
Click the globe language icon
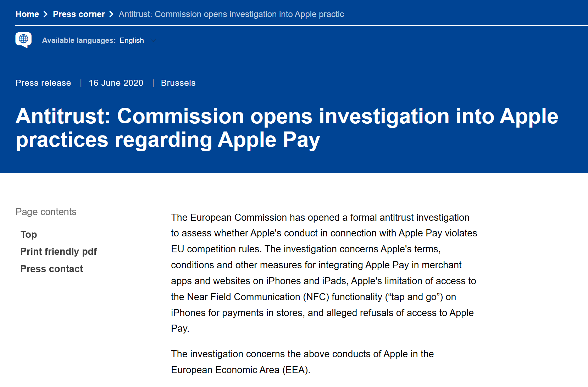point(23,40)
